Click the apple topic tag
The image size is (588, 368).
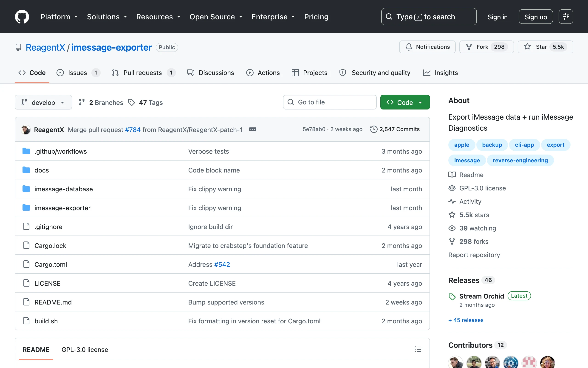click(462, 145)
